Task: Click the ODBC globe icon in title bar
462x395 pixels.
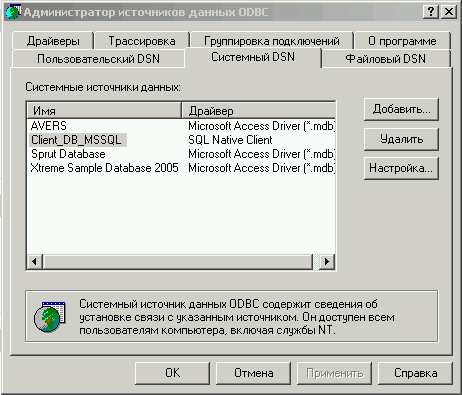Action: [13, 12]
